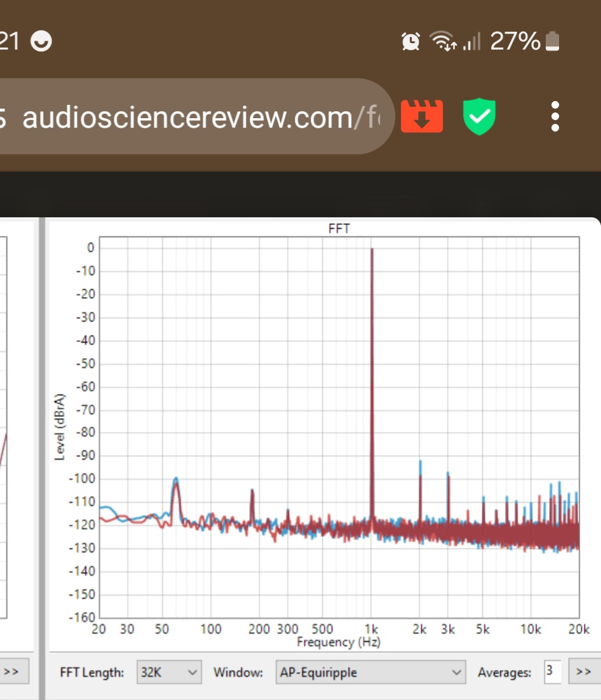Click the FFT Length label
The height and width of the screenshot is (700, 601).
click(x=91, y=672)
